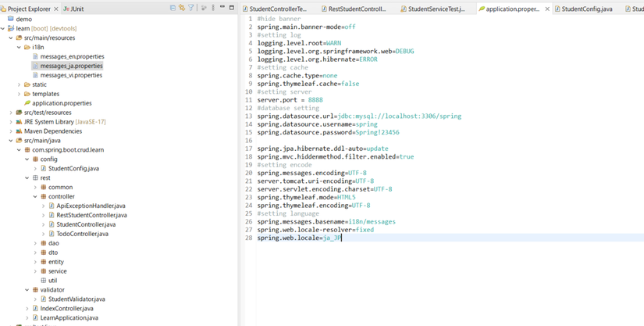The width and height of the screenshot is (644, 326).
Task: Select the dto package
Action: pos(53,253)
